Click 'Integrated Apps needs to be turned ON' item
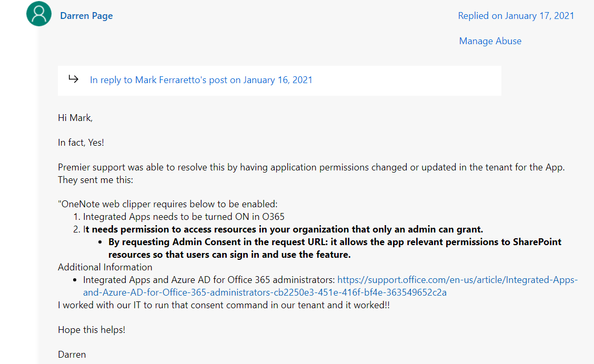Viewport: 594px width, 364px height. click(x=184, y=217)
